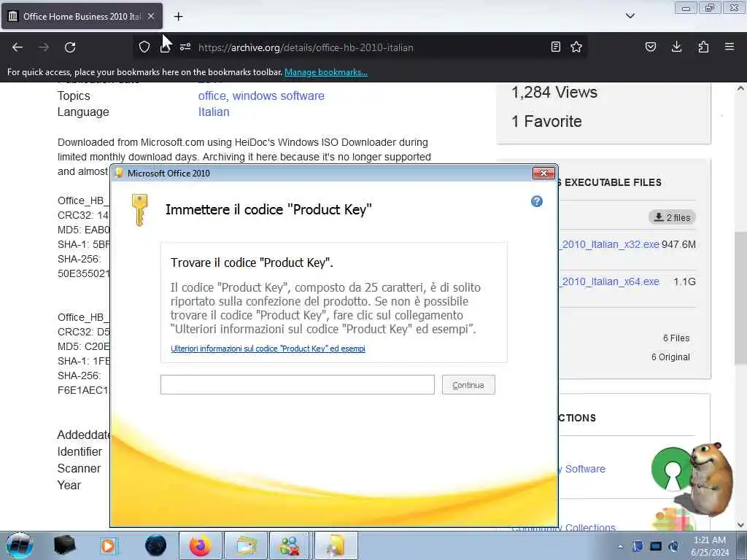
Task: Select the Office Home Business 2010 tab
Action: 82,16
